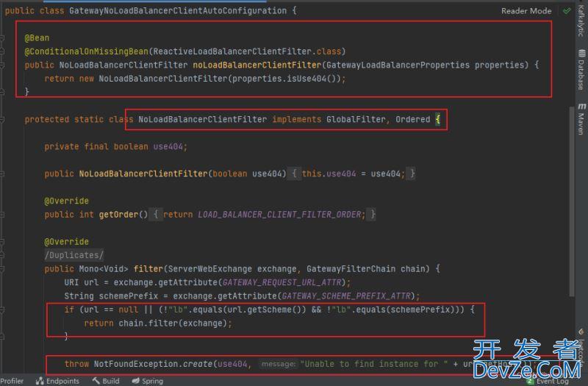Click the "Unable to find instance for " string
The width and height of the screenshot is (588, 386).
(x=374, y=364)
